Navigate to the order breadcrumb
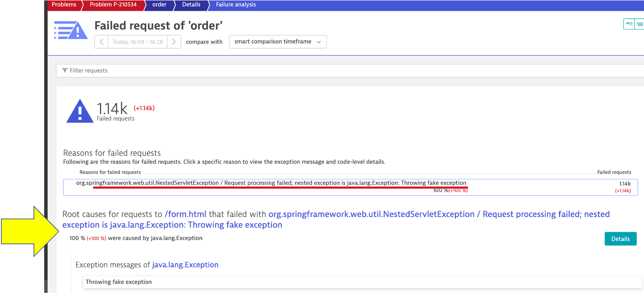 click(159, 5)
